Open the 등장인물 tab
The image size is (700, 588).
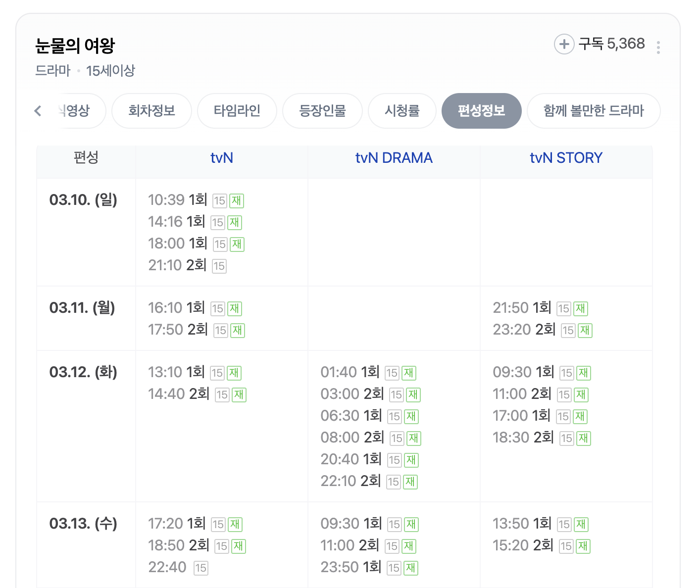point(322,111)
